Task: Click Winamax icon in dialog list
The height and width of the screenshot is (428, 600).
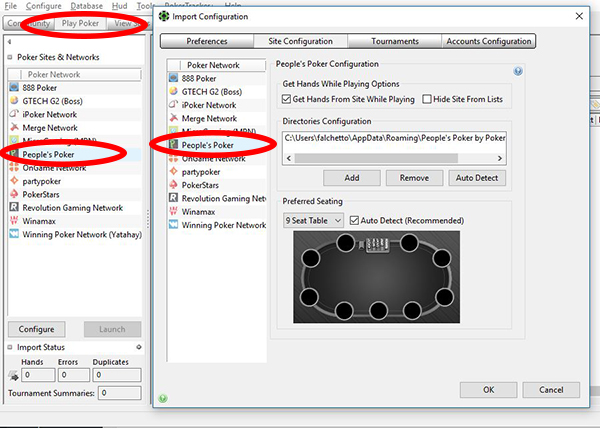Action: [x=173, y=211]
